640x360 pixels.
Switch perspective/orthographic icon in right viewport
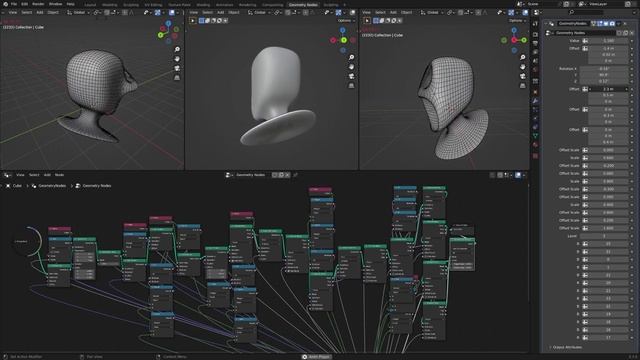coord(523,86)
